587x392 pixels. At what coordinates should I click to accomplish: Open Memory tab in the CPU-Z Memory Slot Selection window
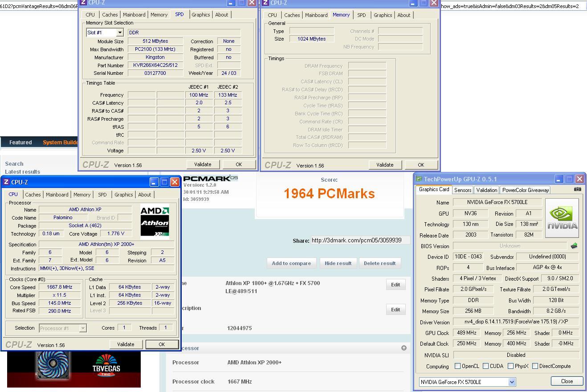point(159,15)
